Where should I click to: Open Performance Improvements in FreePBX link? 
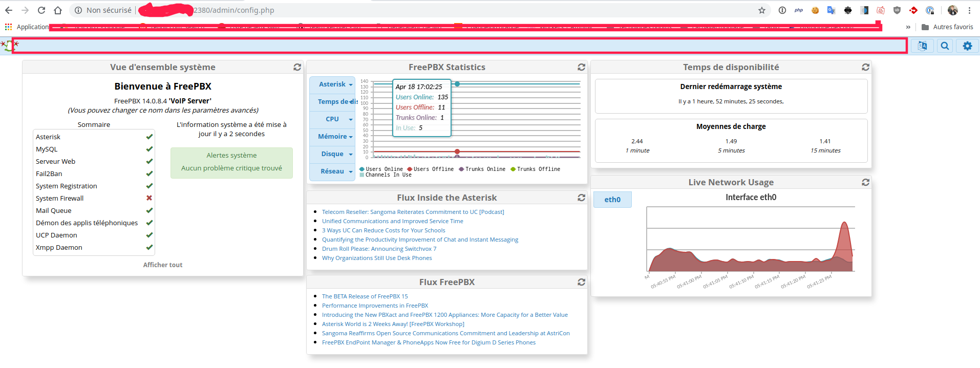point(375,306)
